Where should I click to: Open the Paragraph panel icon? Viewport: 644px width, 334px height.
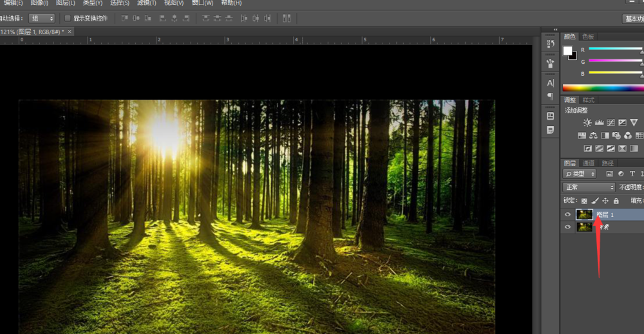coord(550,97)
